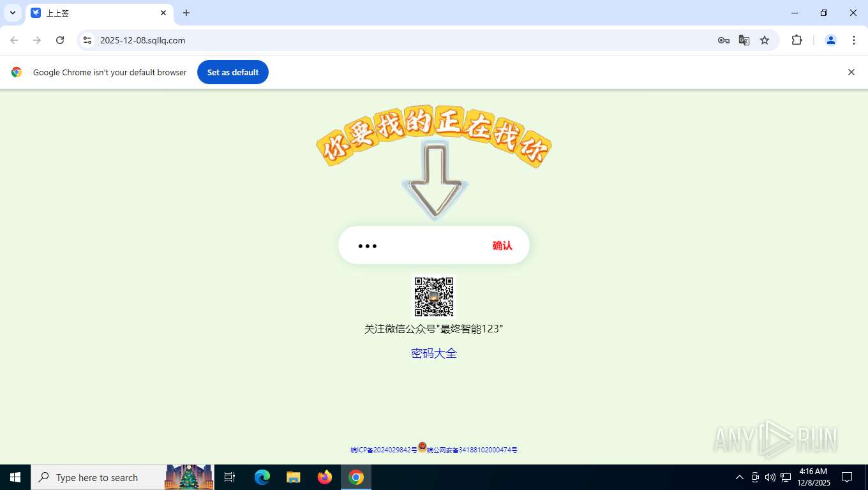Focus the password input field

coord(415,246)
